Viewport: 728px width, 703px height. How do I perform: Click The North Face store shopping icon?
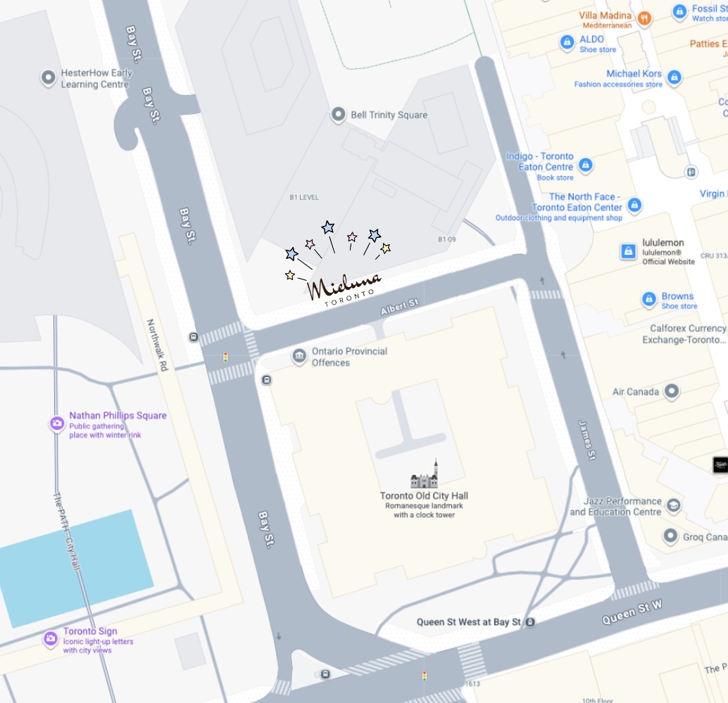[x=634, y=204]
